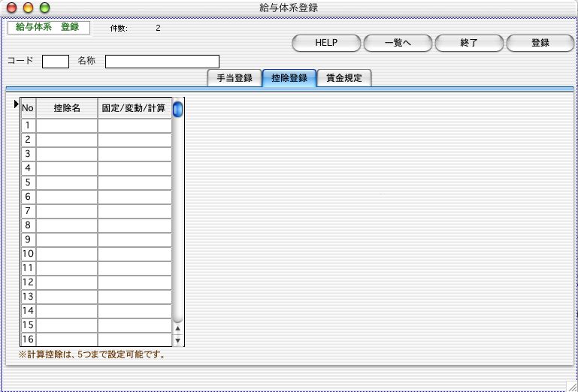
Task: Click 固定/変動/計算 cell in row 16
Action: [135, 339]
